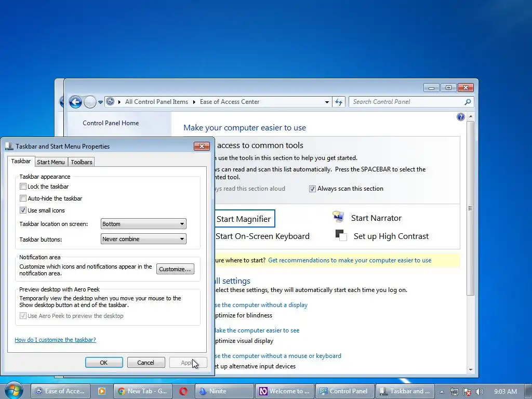This screenshot has height=399, width=532.
Task: Switch to OneNote Welcome taskbar button
Action: (x=285, y=391)
